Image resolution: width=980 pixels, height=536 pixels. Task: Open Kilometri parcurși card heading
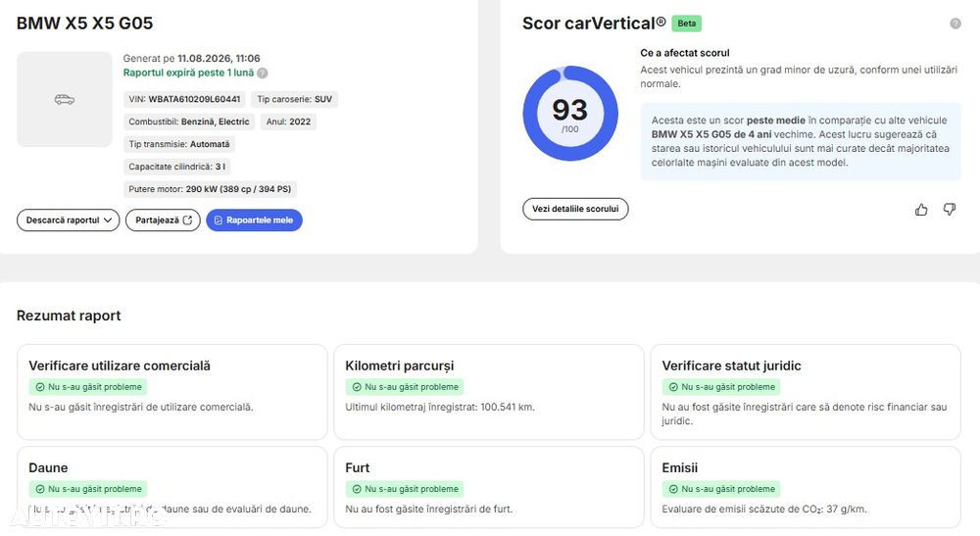point(400,365)
